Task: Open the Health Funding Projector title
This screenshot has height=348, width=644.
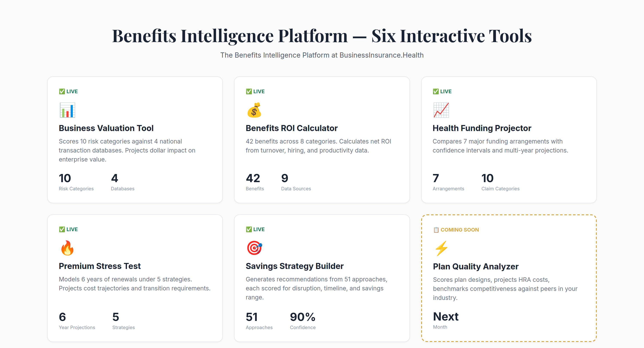Action: tap(482, 128)
